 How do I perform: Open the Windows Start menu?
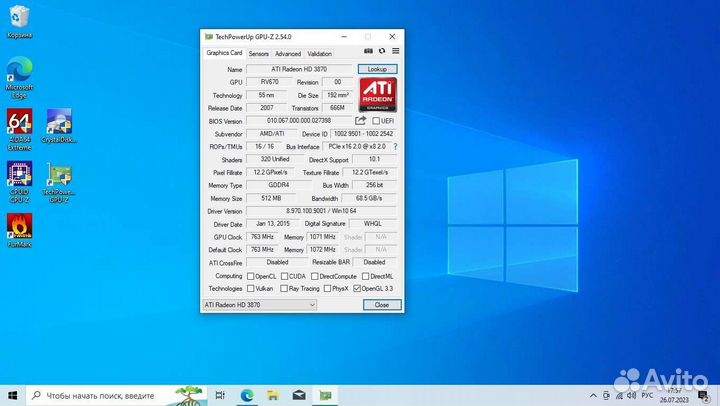(x=12, y=395)
